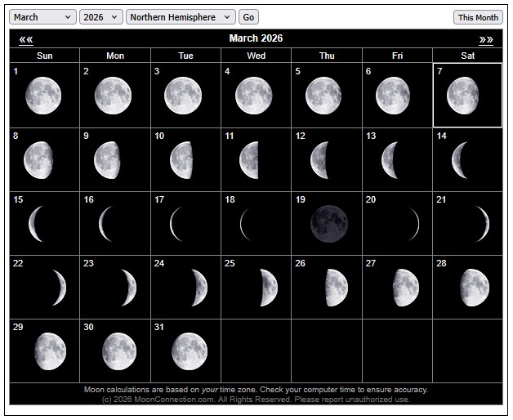
Task: Click the waning gibbous moon on March 9
Action: tap(107, 160)
